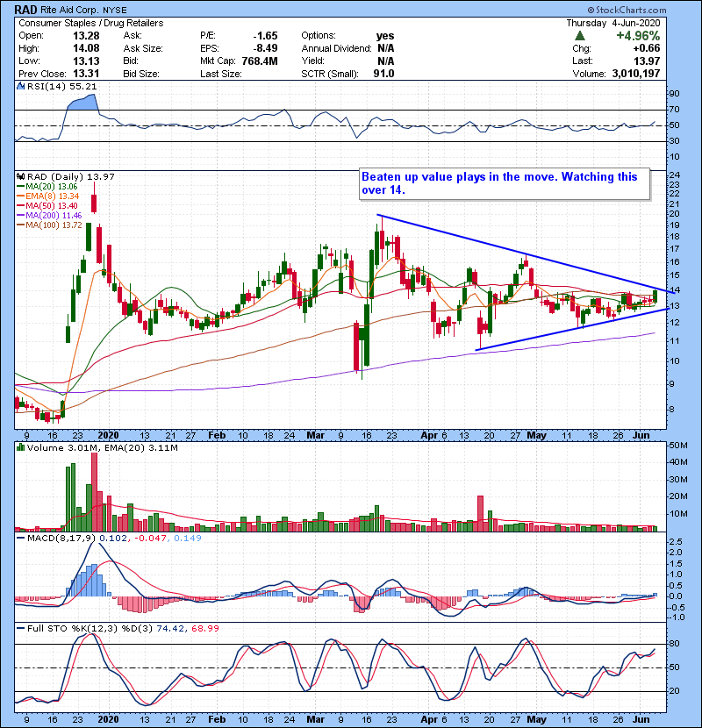Screen dimensions: 702x728
Task: Click the Volume 3.01M, EMA(20) 3.11M label
Action: [x=102, y=448]
